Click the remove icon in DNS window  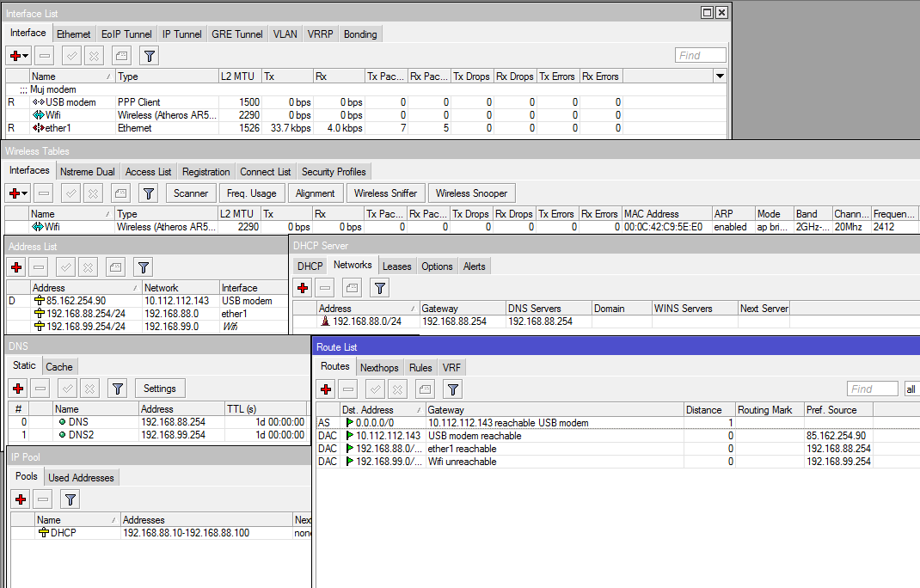(40, 389)
